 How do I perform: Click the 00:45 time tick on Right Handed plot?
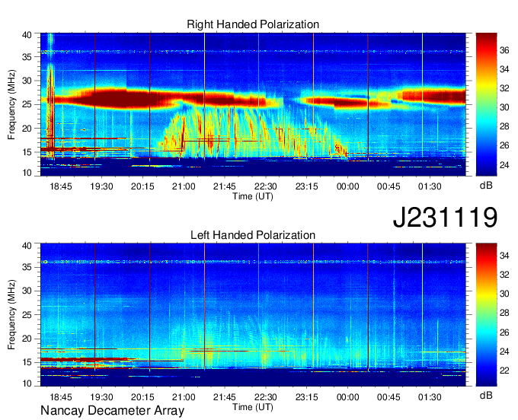tap(388, 186)
